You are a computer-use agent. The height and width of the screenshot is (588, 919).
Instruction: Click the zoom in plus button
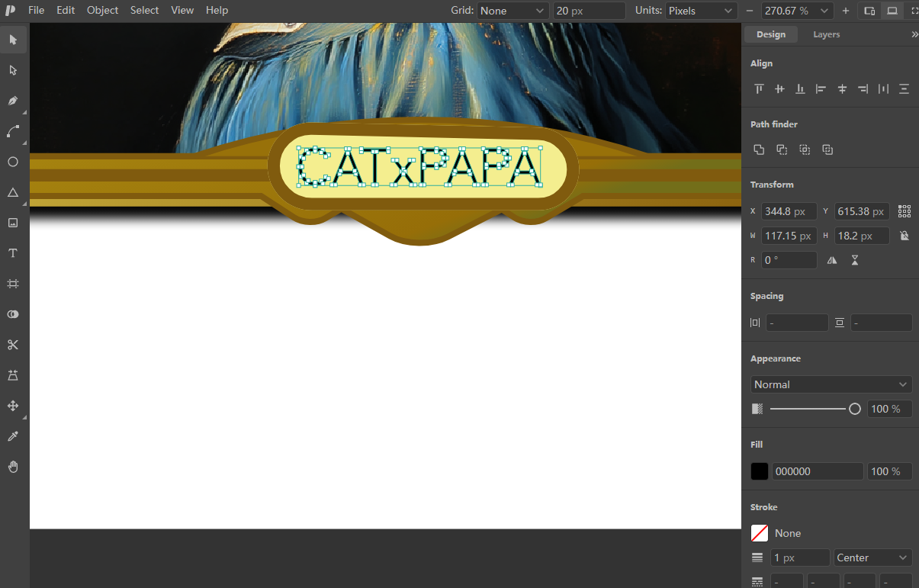[846, 11]
